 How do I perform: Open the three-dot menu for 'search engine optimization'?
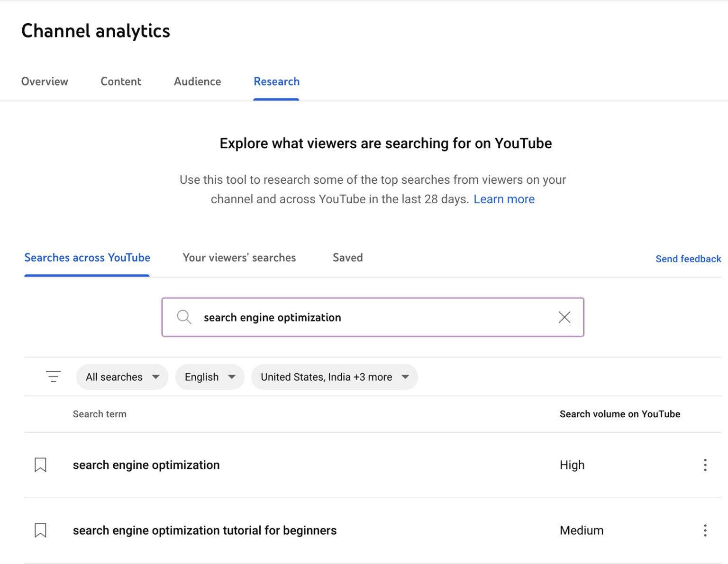(705, 465)
